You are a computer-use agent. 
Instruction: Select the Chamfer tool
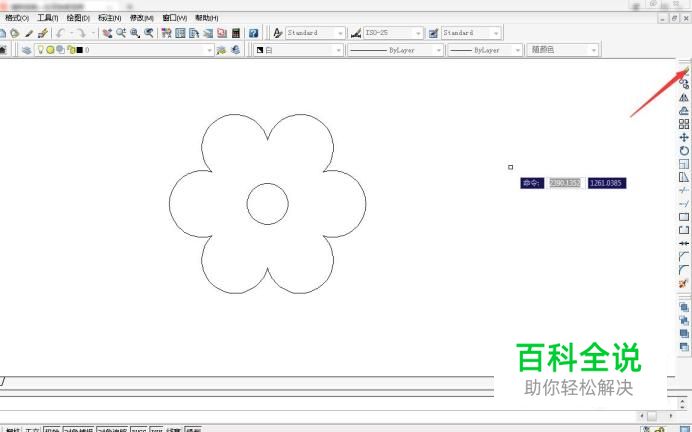pyautogui.click(x=684, y=256)
